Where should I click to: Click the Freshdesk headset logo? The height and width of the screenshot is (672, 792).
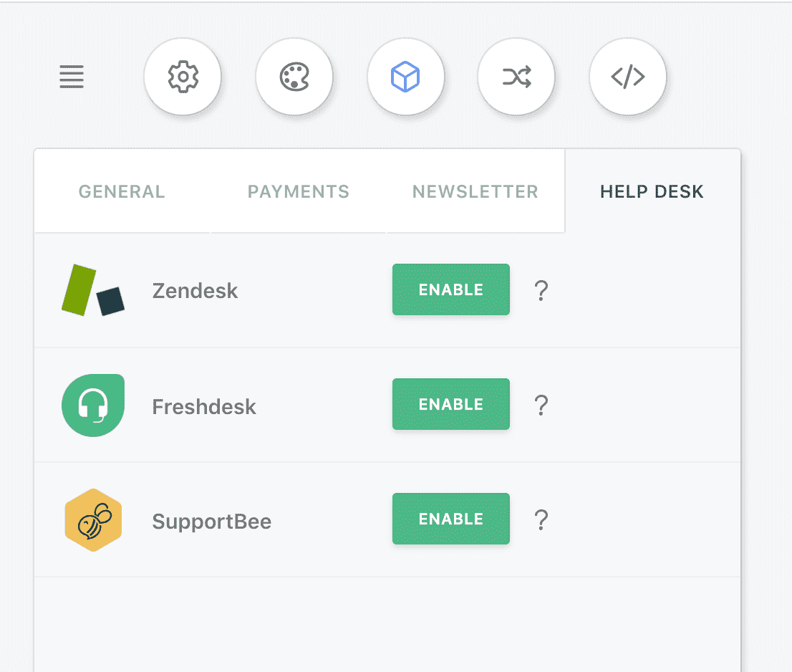point(93,405)
